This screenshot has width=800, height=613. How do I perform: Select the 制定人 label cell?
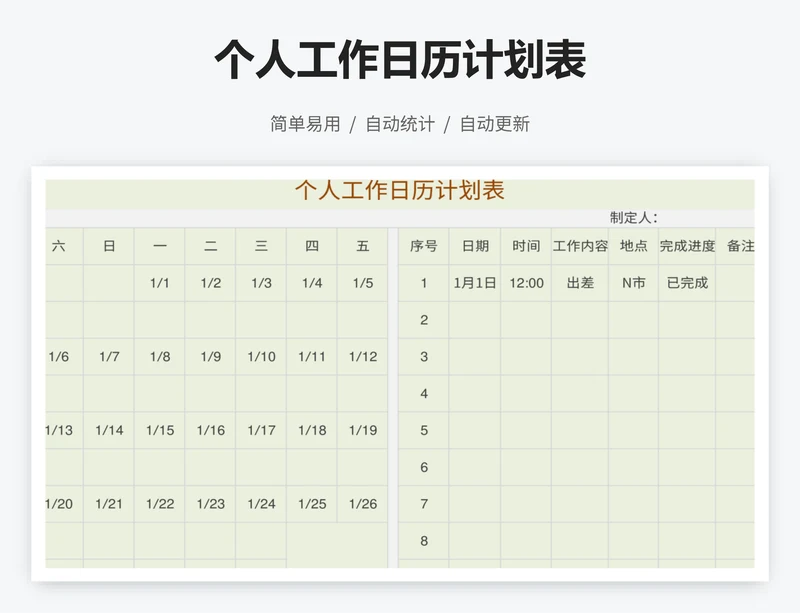pyautogui.click(x=634, y=218)
